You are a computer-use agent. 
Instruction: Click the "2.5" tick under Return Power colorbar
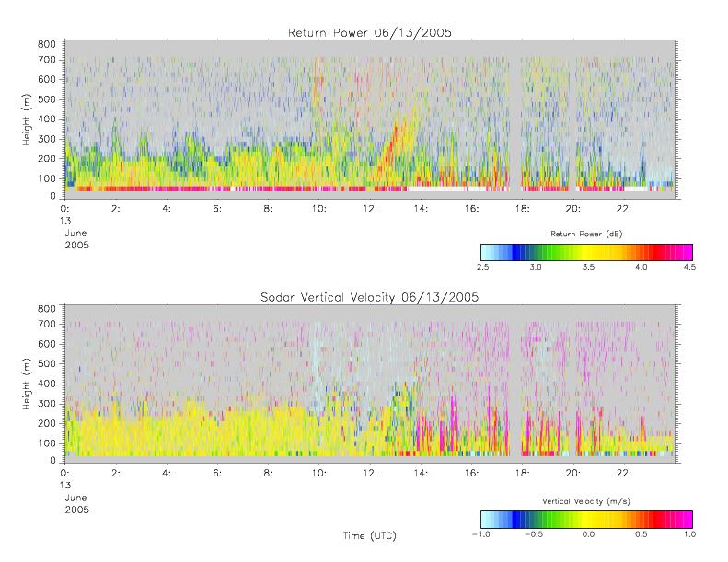pos(482,267)
